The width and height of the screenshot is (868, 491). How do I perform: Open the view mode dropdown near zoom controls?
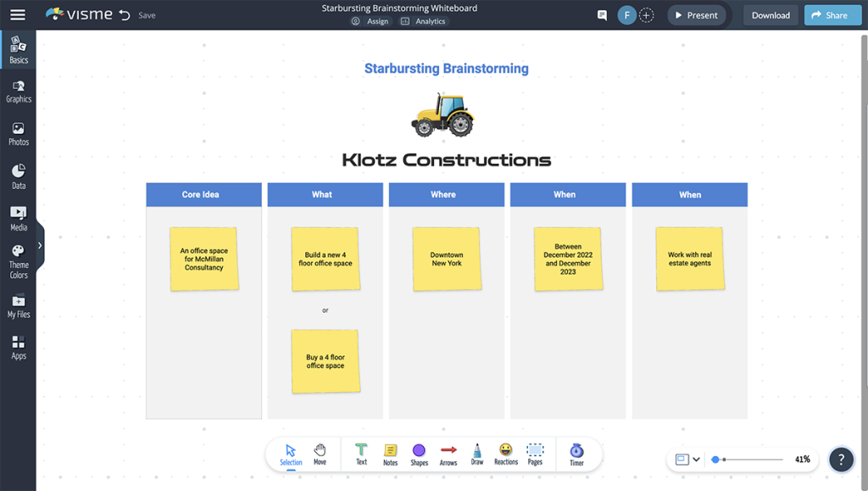pos(687,459)
